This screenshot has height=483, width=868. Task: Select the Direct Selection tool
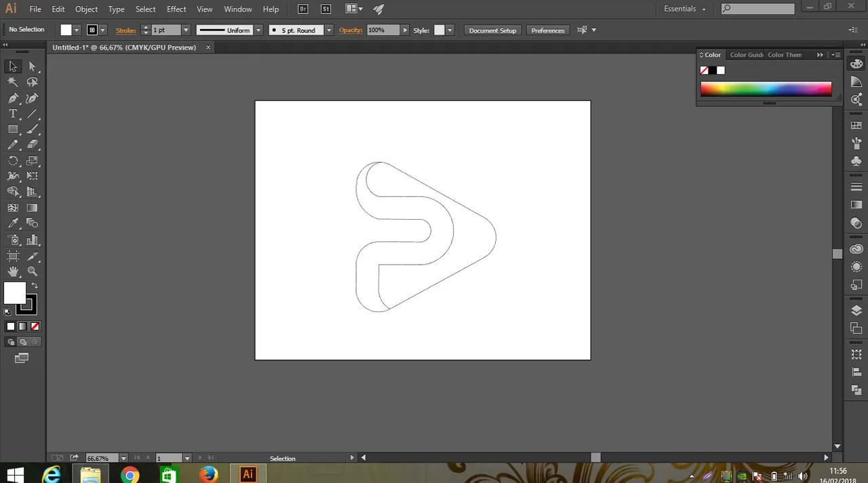click(x=32, y=66)
